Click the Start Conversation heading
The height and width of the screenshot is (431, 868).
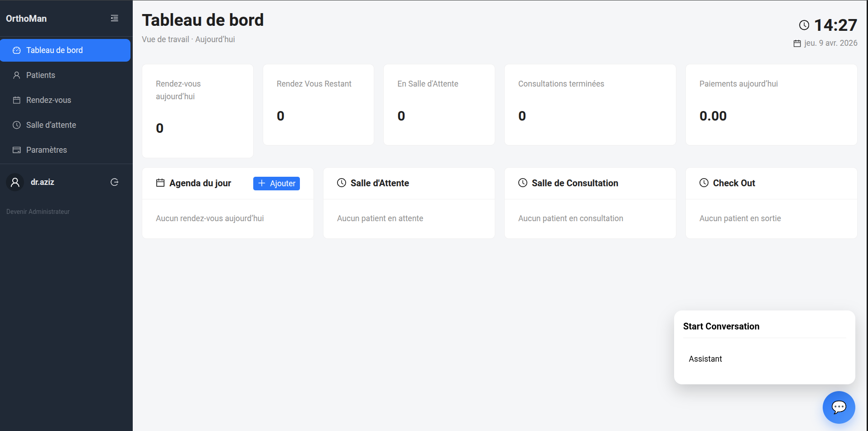pyautogui.click(x=721, y=326)
